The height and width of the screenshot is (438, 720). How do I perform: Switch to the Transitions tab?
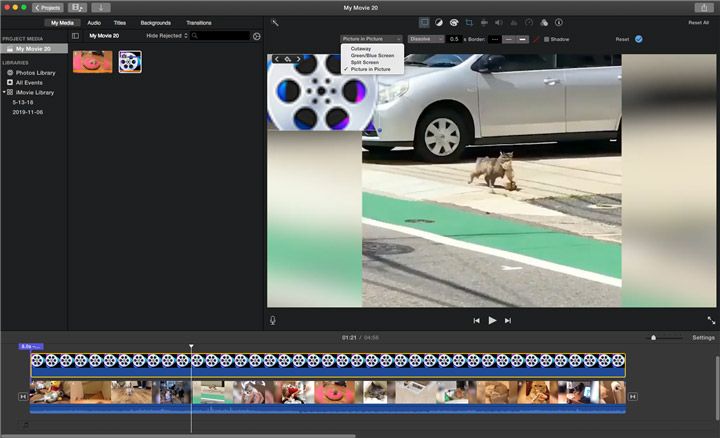[x=198, y=22]
